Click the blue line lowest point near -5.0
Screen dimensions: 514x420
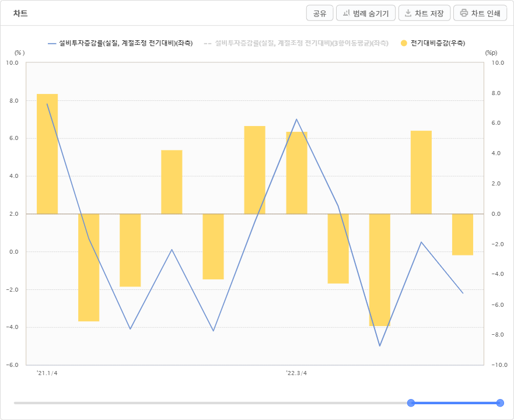coord(380,346)
